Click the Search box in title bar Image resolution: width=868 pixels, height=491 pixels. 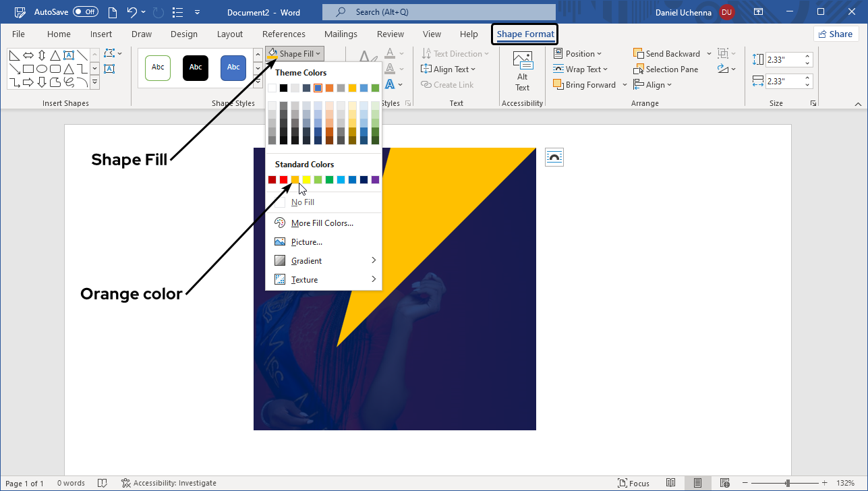[438, 12]
